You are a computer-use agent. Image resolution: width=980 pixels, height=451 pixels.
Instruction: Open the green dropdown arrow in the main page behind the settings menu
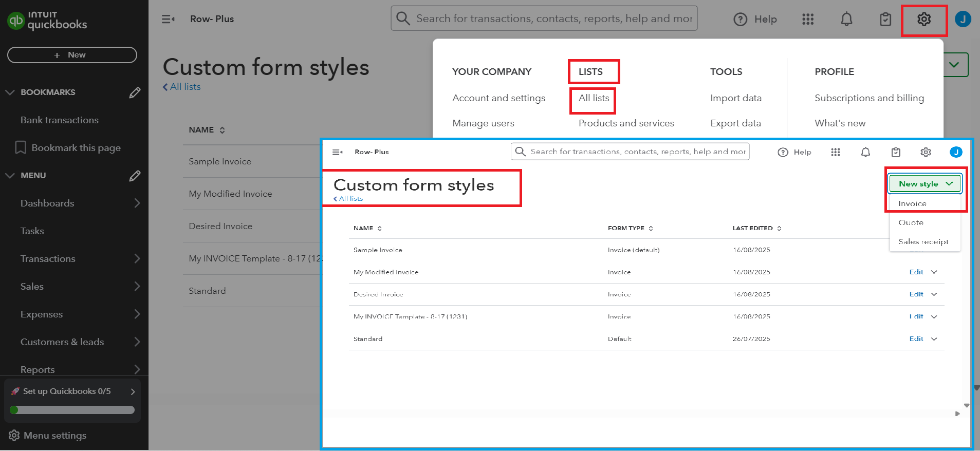[x=955, y=65]
